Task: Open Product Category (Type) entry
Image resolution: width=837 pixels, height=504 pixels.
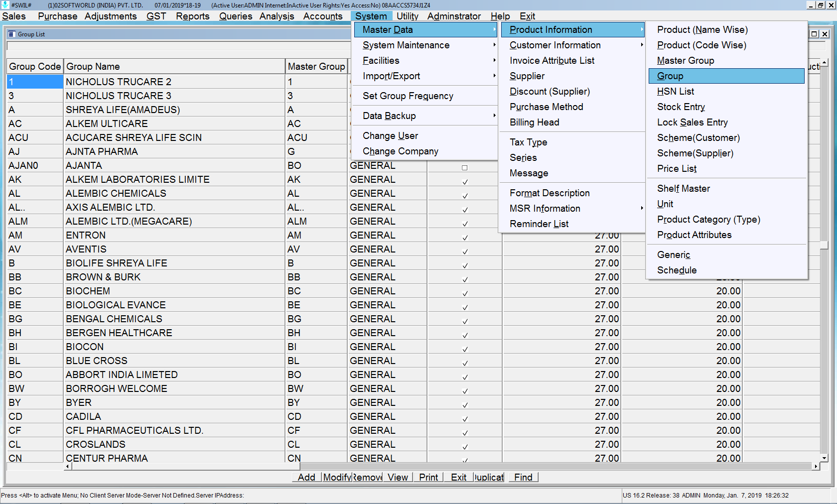Action: point(726,220)
